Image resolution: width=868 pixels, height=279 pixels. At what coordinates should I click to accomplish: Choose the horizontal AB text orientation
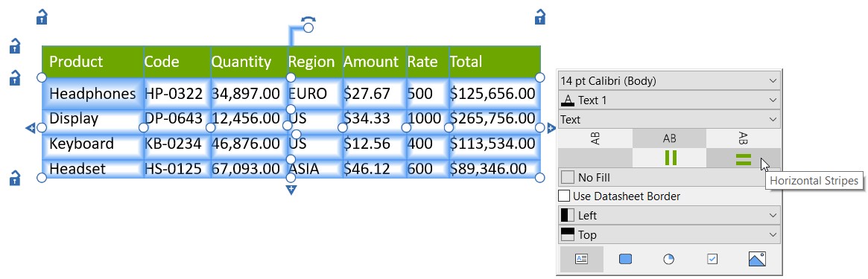670,138
